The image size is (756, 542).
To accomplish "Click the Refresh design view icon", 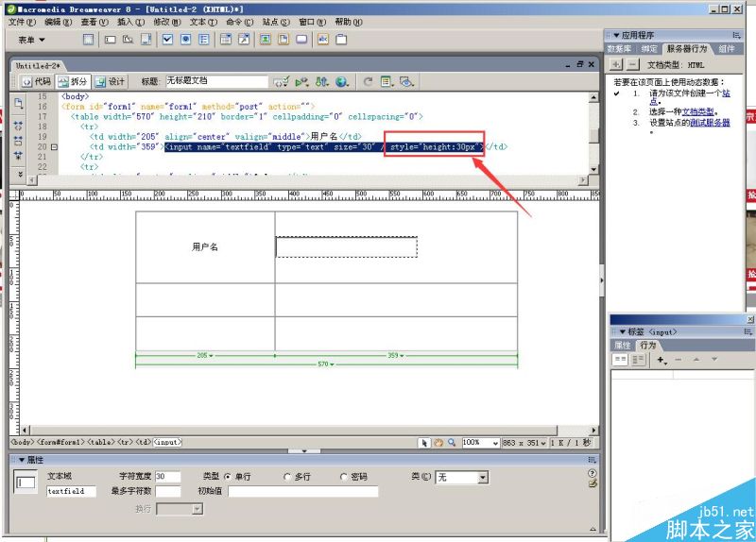I will point(367,82).
